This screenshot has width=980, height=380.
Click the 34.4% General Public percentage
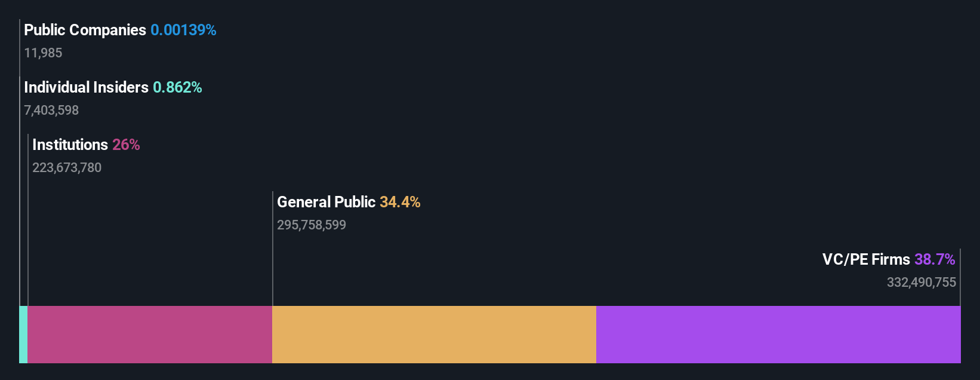(400, 202)
